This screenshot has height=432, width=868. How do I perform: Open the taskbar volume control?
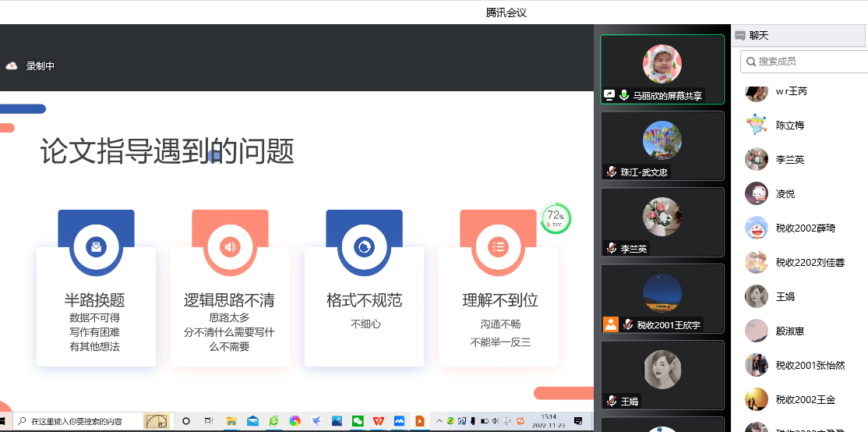[496, 421]
